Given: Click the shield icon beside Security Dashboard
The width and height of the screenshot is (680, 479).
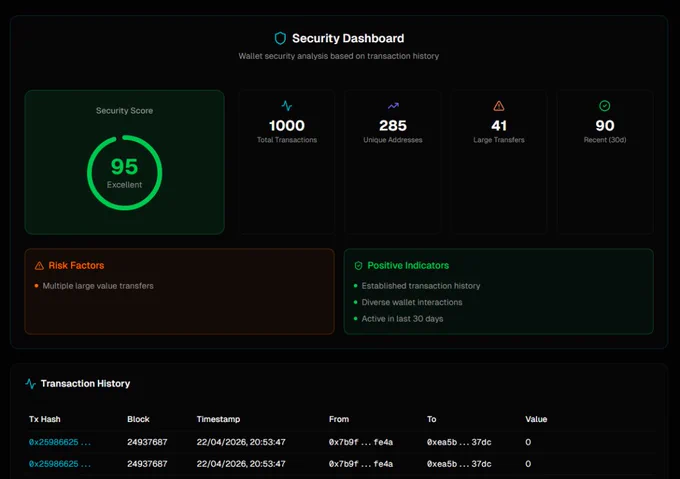Looking at the screenshot, I should [x=280, y=39].
